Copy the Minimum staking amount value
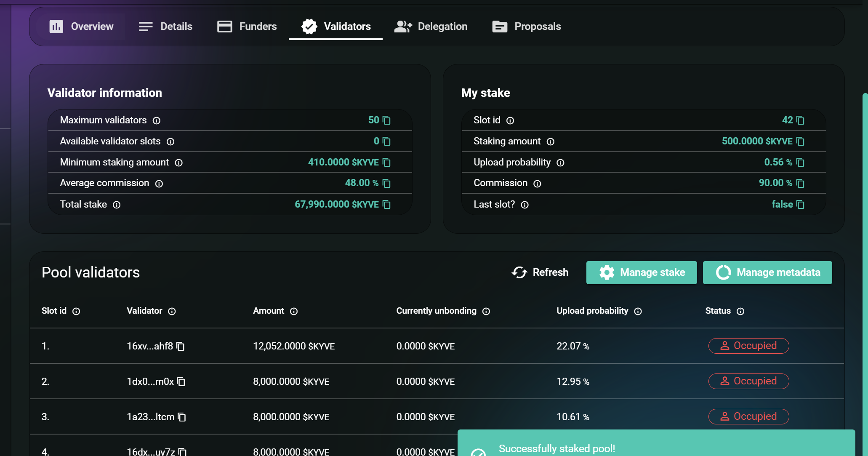This screenshot has height=456, width=868. [386, 163]
